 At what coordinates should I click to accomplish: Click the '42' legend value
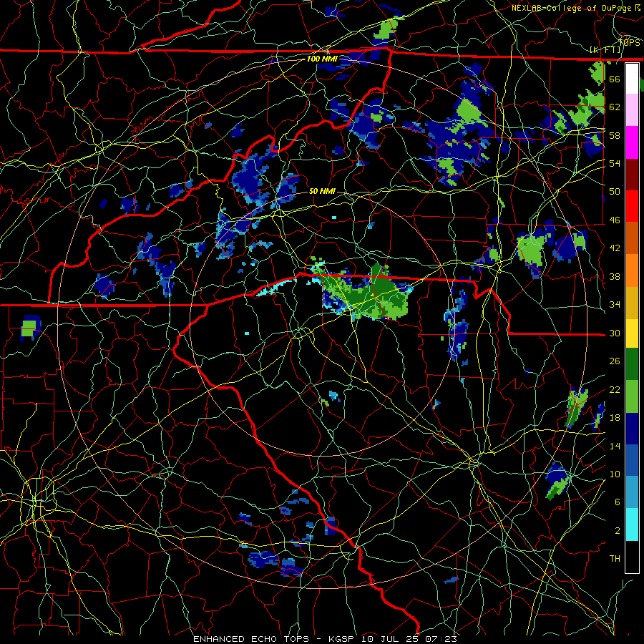pyautogui.click(x=615, y=248)
